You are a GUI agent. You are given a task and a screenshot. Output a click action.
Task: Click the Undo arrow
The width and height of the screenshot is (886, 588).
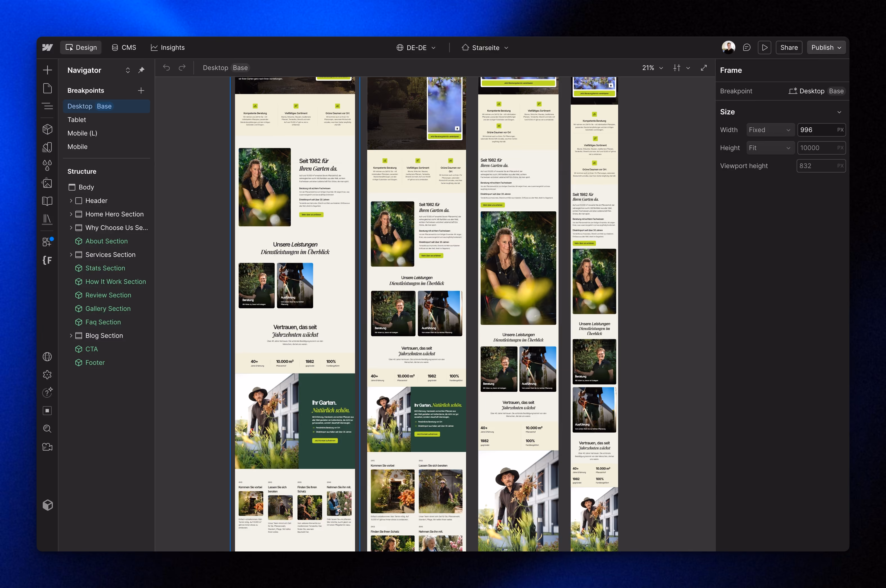click(x=166, y=67)
